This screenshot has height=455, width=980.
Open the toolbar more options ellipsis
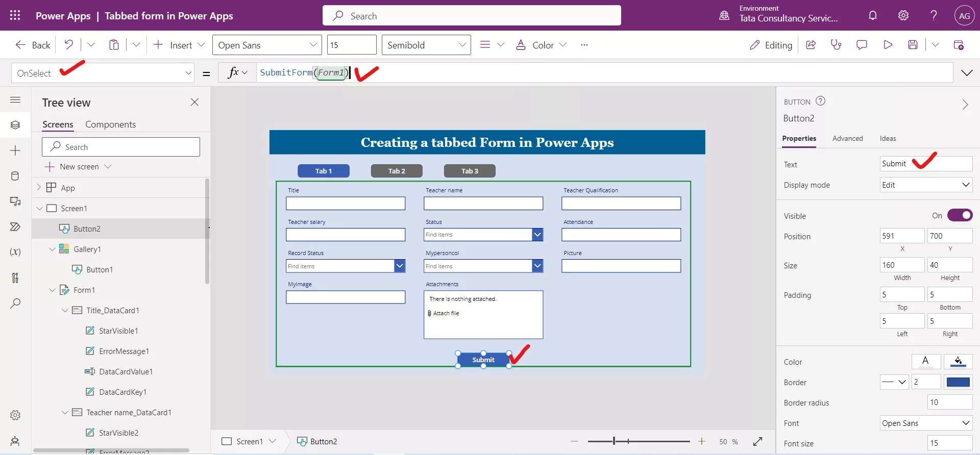click(584, 45)
